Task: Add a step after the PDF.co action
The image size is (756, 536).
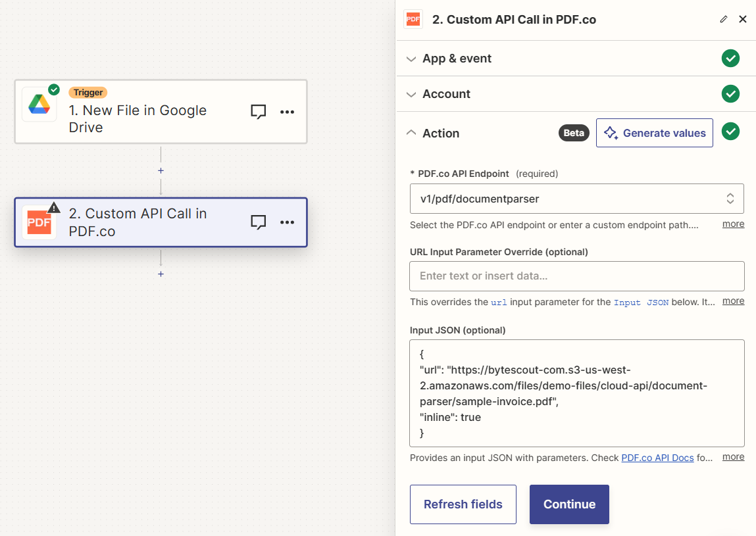Action: [x=161, y=274]
